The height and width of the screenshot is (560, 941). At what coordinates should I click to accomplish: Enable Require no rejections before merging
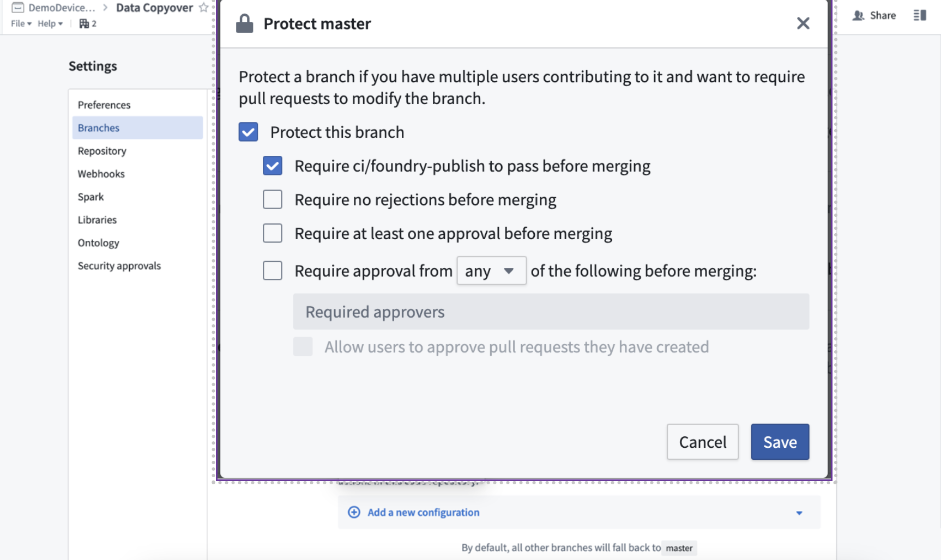(x=273, y=199)
